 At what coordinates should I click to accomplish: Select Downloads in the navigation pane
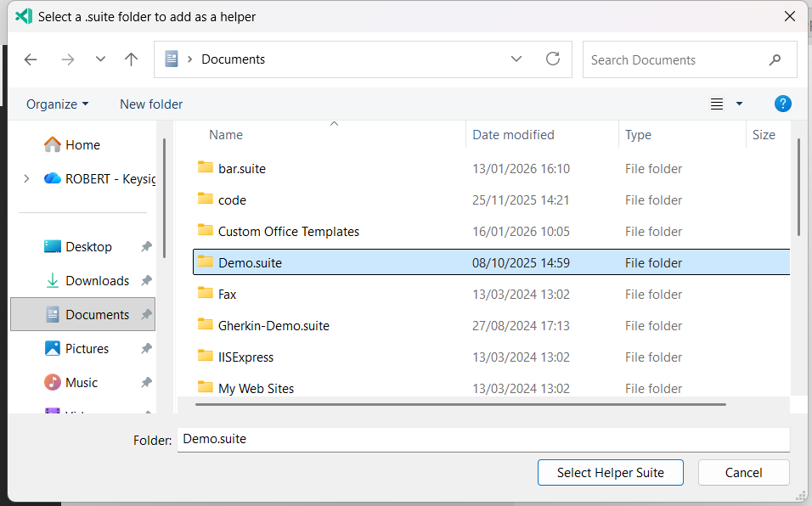(96, 280)
